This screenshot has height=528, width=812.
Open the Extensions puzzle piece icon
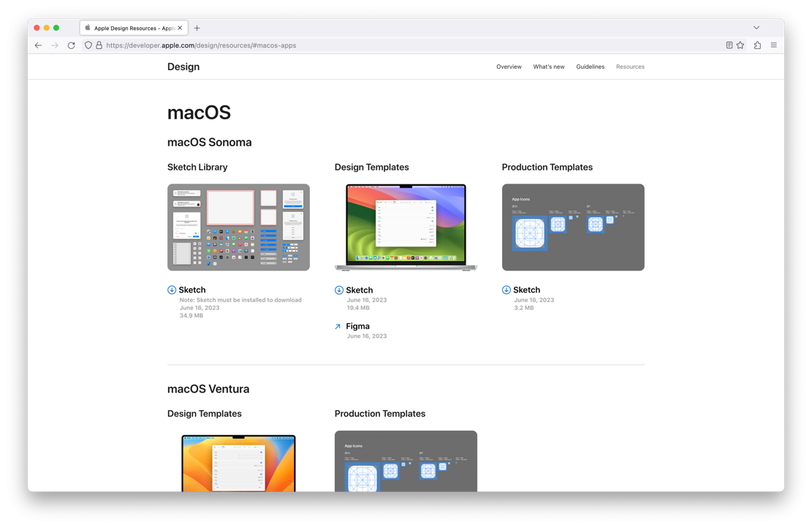pos(757,45)
